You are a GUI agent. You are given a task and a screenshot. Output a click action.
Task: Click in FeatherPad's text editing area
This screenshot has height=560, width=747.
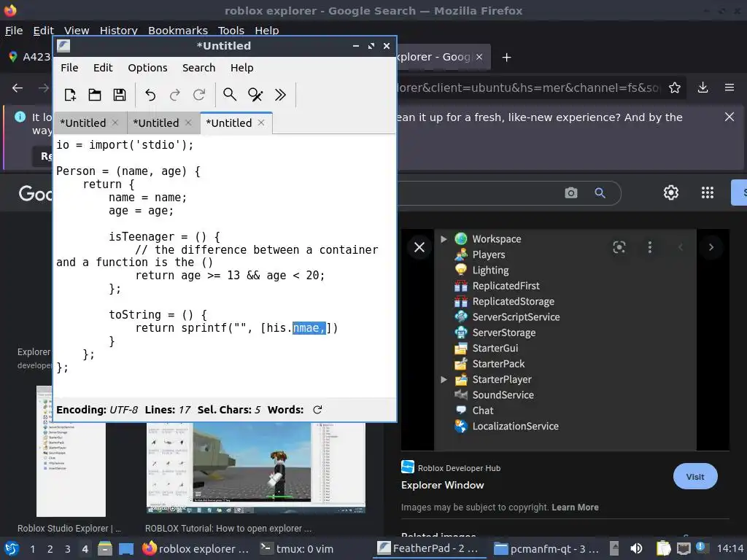tap(224, 267)
